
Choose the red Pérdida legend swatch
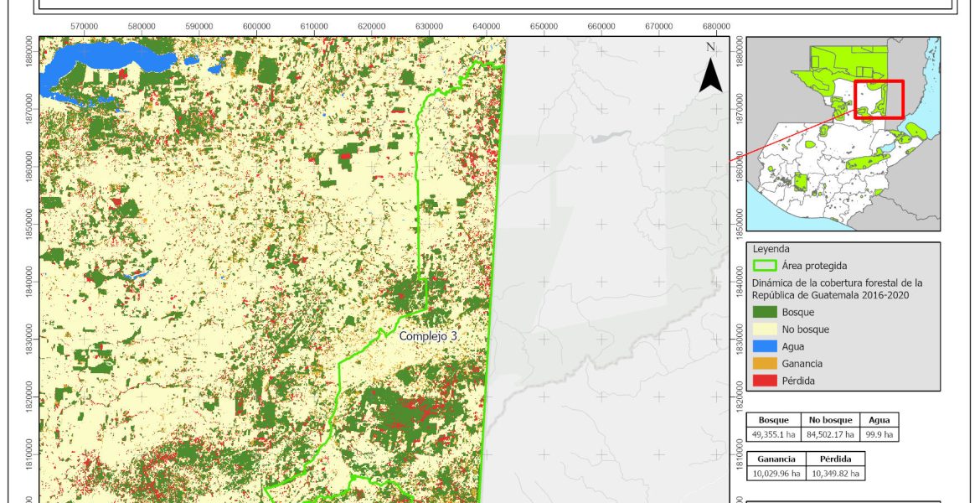pyautogui.click(x=763, y=381)
